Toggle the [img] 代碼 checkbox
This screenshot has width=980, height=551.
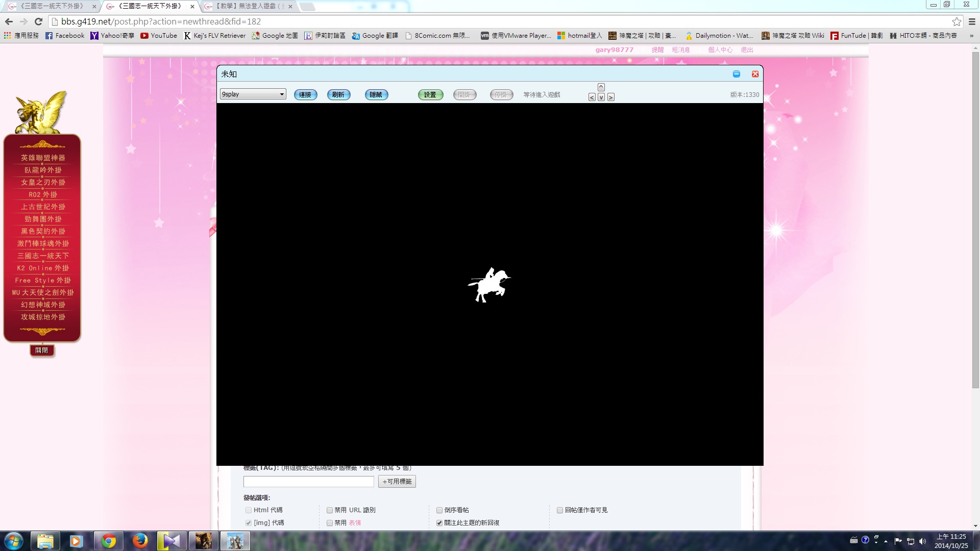tap(249, 523)
